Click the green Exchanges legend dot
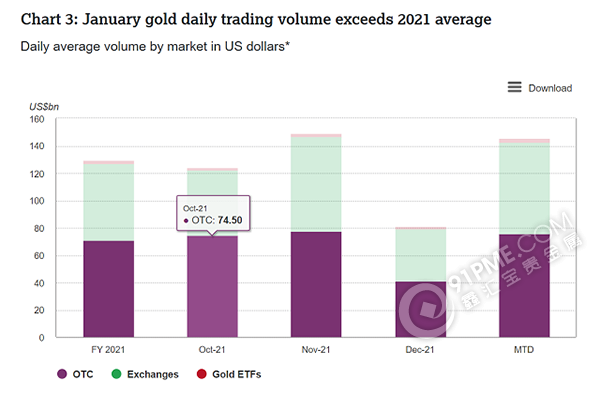 (x=116, y=374)
